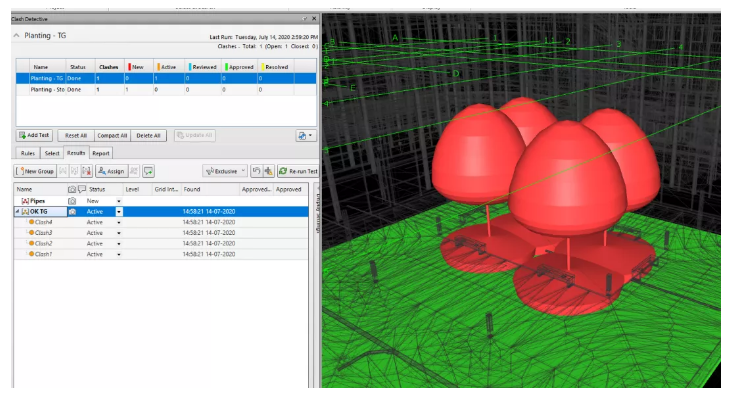The image size is (729, 395).
Task: Sort results by the Found column header
Action: (209, 190)
